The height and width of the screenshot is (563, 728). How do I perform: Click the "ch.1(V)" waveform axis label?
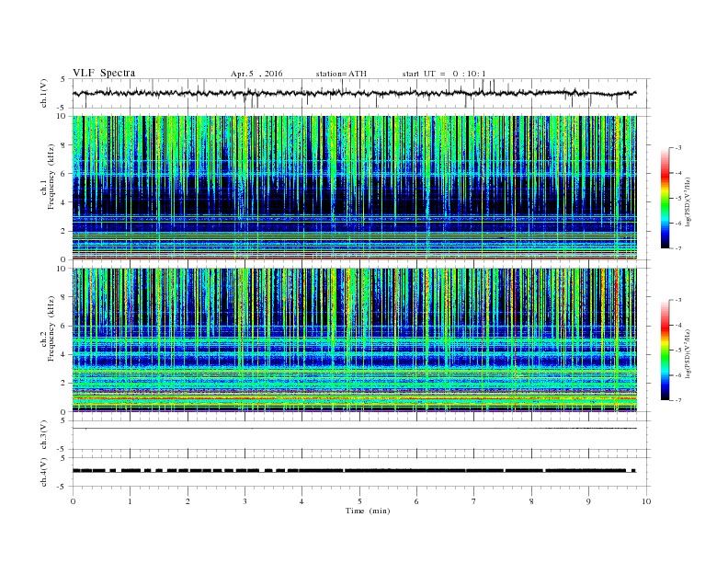tap(44, 95)
